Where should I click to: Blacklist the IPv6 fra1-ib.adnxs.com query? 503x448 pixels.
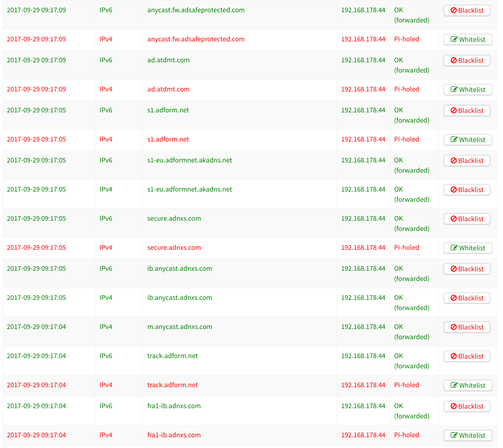pyautogui.click(x=467, y=407)
